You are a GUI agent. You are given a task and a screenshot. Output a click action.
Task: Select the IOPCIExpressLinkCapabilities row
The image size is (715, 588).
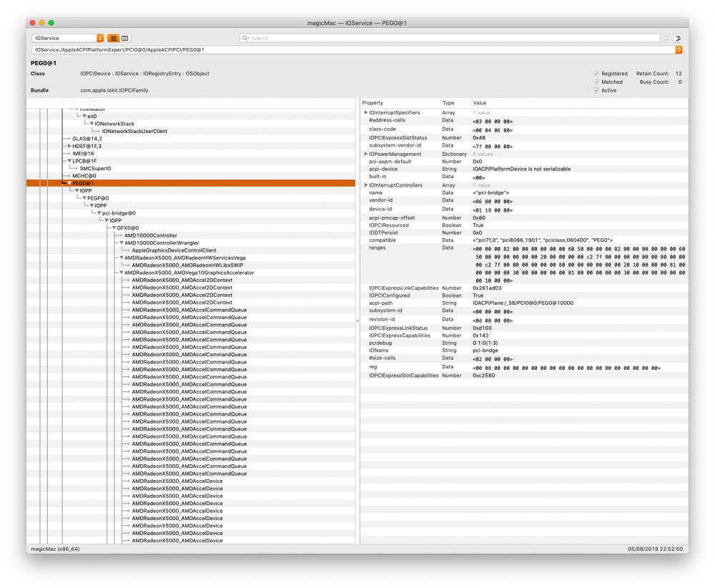524,288
